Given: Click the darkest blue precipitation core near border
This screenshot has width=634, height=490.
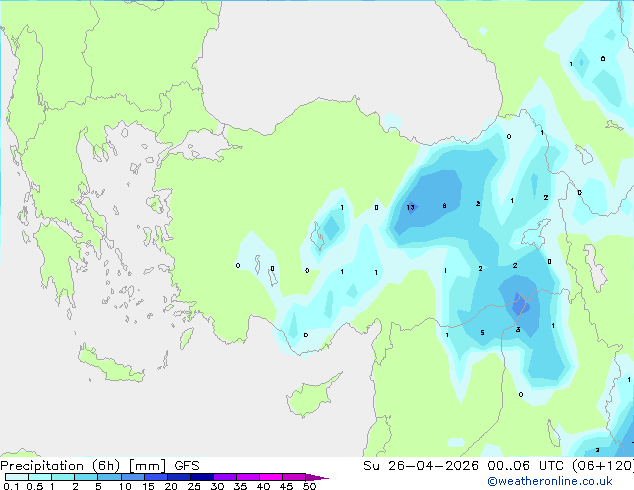Looking at the screenshot, I should (x=520, y=304).
